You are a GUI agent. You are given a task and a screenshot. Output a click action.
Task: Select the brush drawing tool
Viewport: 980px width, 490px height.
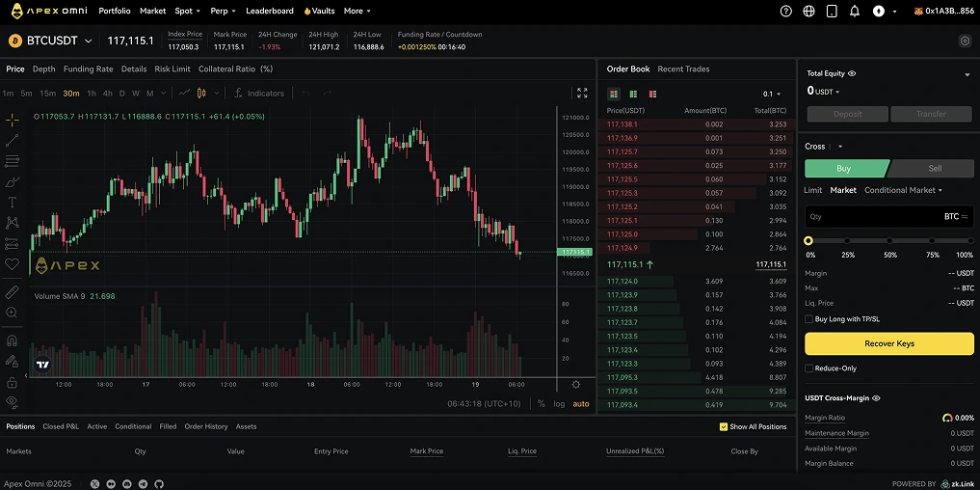click(x=12, y=182)
